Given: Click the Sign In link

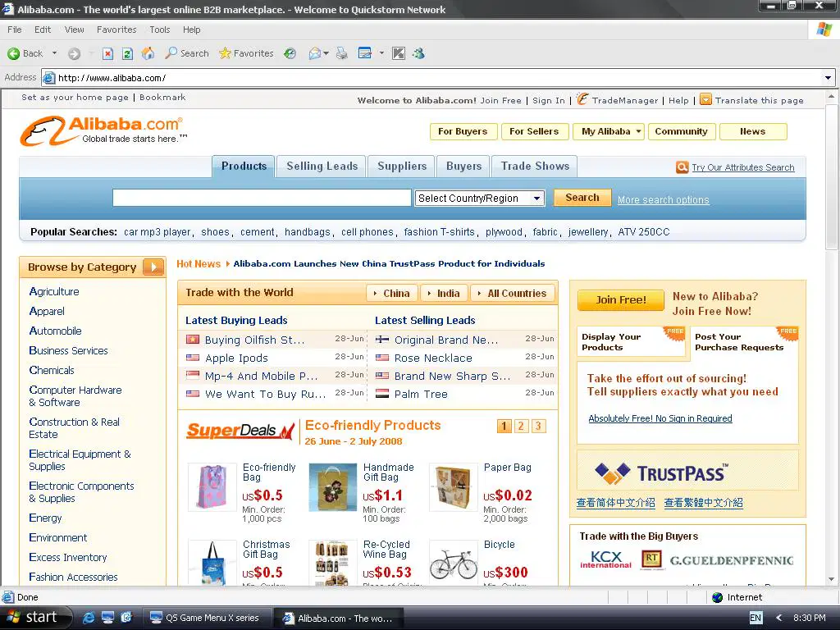Looking at the screenshot, I should tap(548, 100).
